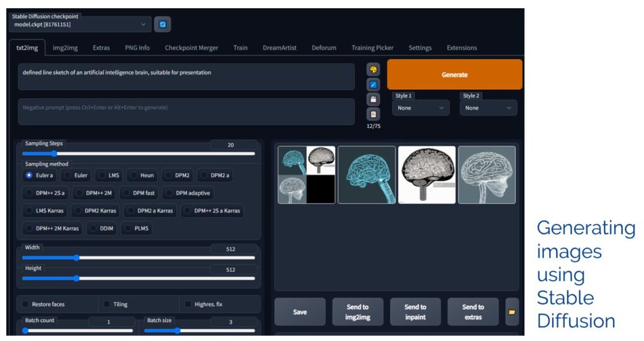The width and height of the screenshot is (644, 341).
Task: Select DPM2 a Karras sampling method
Action: tap(150, 210)
